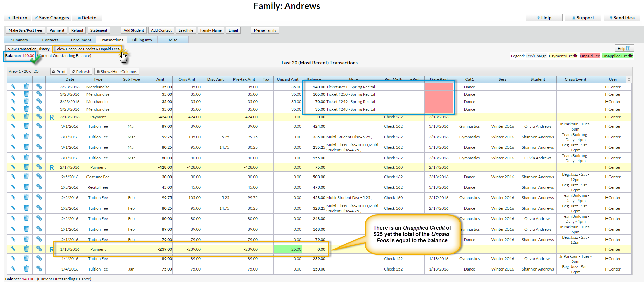
Task: Click View Unapplied Credits & Unpaid Fees
Action: (x=88, y=49)
